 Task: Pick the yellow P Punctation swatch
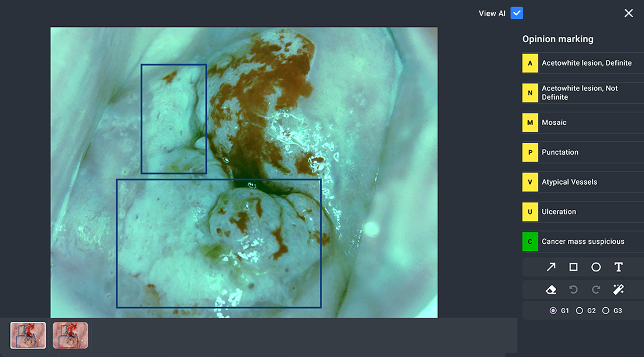coord(530,152)
